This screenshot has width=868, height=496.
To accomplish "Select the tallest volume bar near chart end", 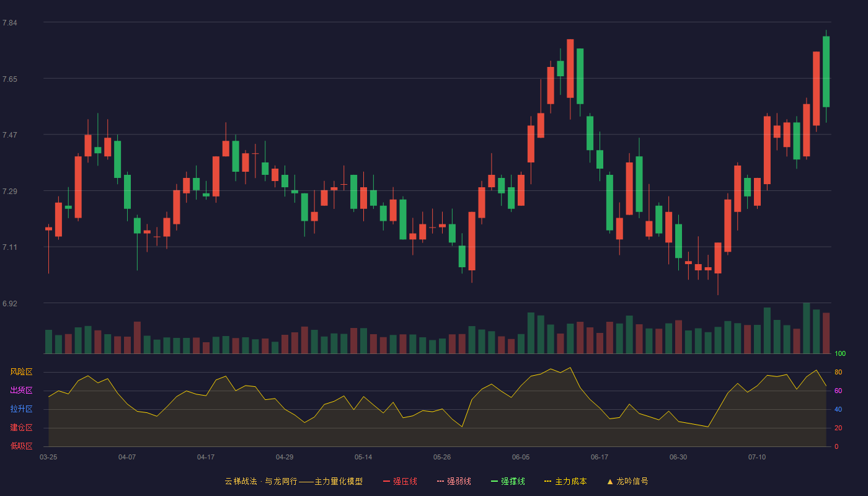I will coord(806,328).
